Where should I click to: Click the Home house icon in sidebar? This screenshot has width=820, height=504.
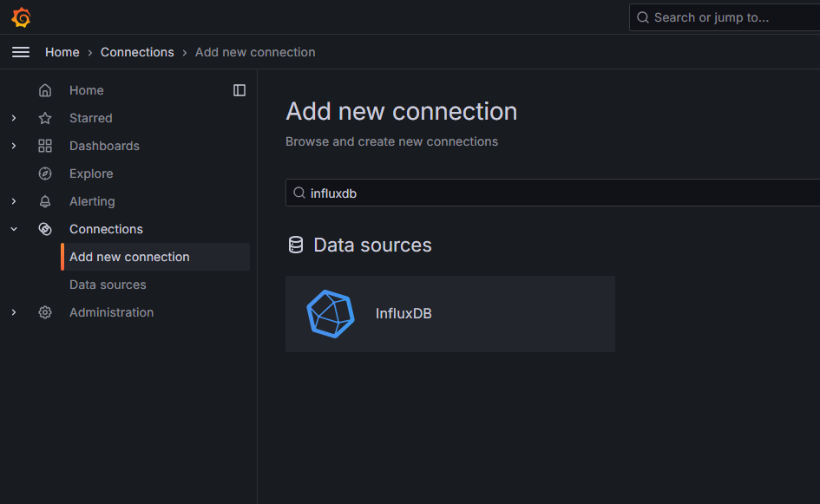tap(45, 90)
